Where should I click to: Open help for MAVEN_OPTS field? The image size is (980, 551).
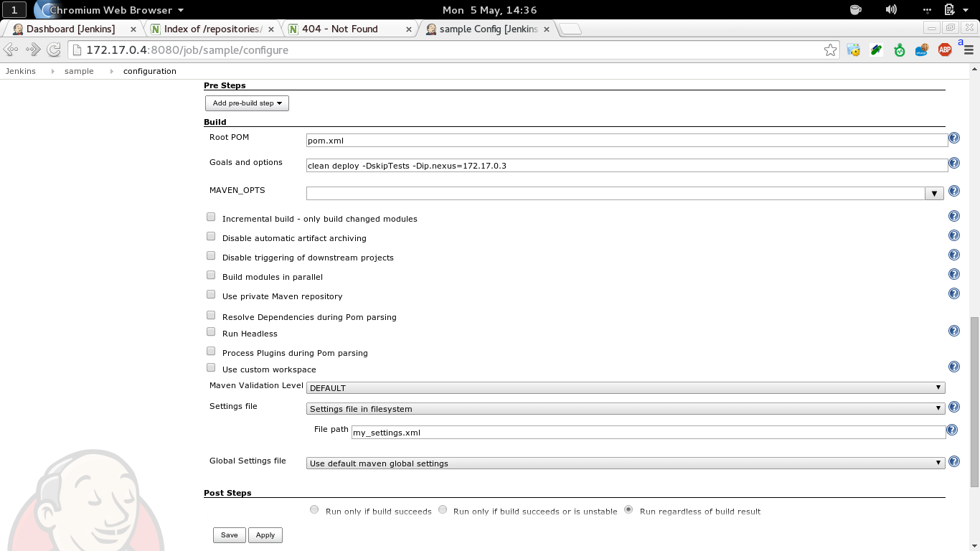954,191
